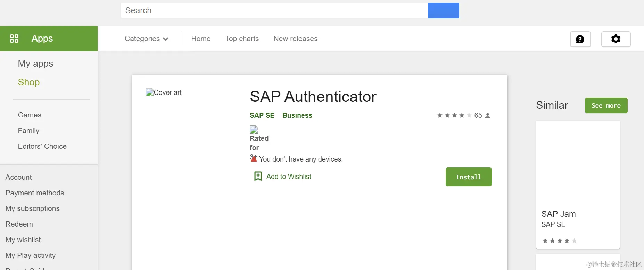644x270 pixels.
Task: Open the Top charts tab
Action: point(242,39)
